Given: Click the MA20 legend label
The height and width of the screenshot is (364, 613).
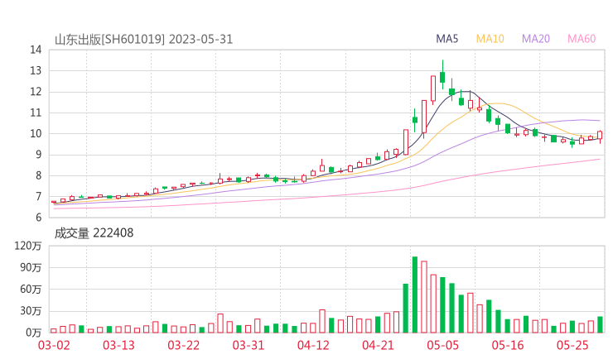Looking at the screenshot, I should coord(536,39).
